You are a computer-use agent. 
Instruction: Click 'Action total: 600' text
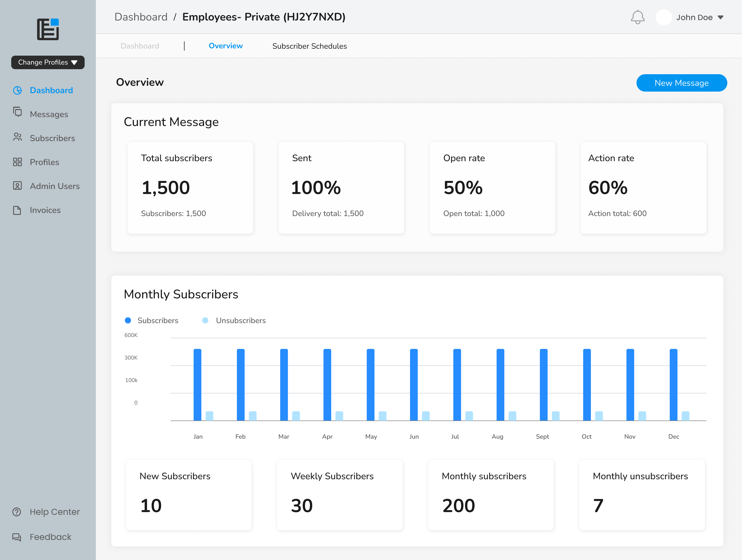click(618, 213)
